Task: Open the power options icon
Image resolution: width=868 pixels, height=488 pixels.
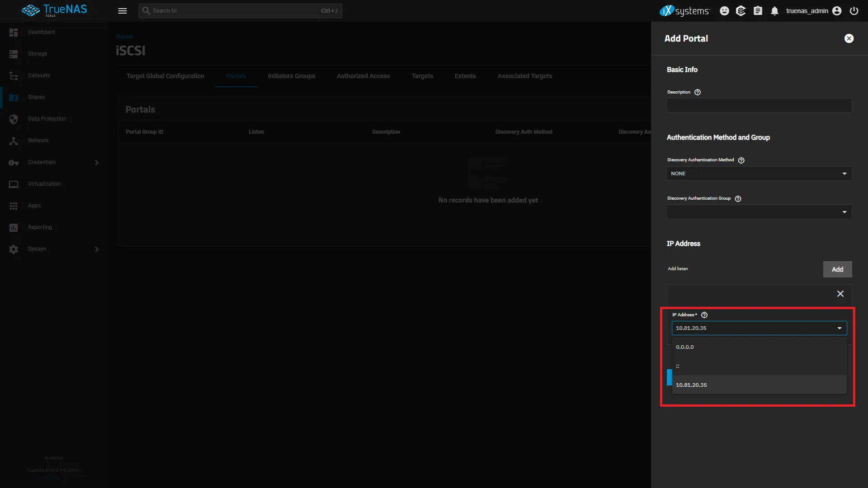Action: pyautogui.click(x=854, y=10)
